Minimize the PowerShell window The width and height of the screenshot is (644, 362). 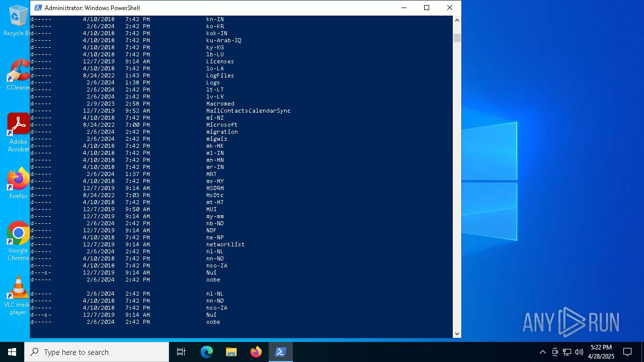tap(404, 8)
